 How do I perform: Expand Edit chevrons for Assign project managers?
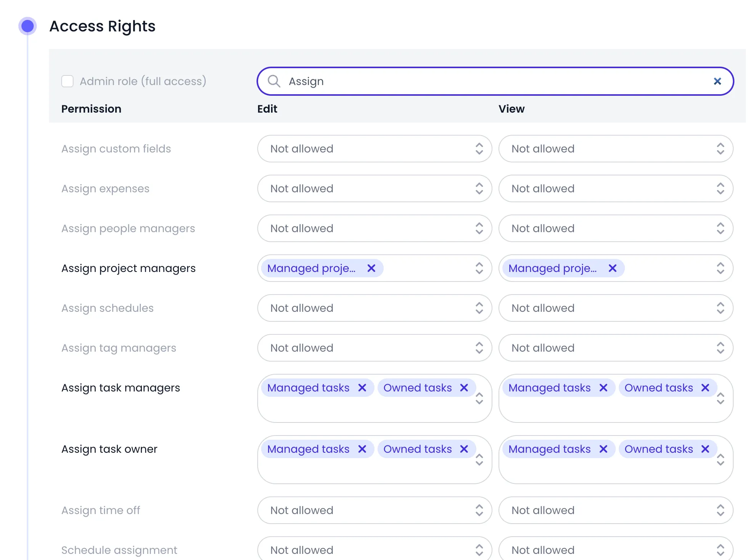tap(479, 268)
